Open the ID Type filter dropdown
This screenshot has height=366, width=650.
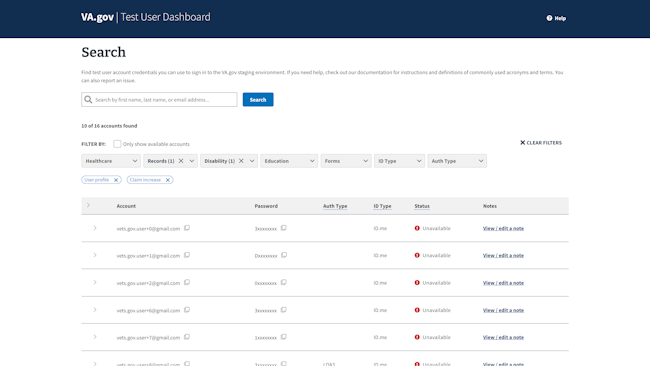(399, 161)
